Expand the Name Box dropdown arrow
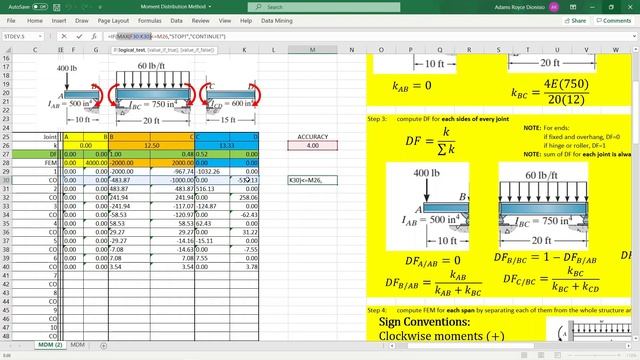This screenshot has width=640, height=360. coord(40,36)
